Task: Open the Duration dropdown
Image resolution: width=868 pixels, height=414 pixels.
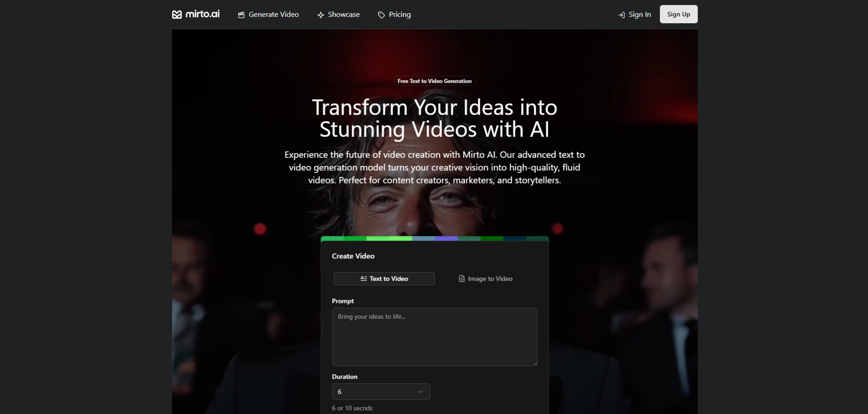Action: [x=381, y=391]
